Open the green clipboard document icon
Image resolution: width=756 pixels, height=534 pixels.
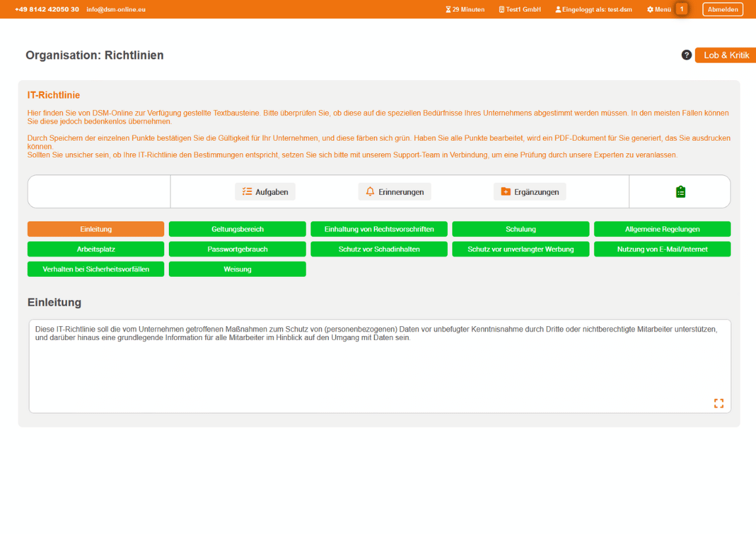coord(680,191)
